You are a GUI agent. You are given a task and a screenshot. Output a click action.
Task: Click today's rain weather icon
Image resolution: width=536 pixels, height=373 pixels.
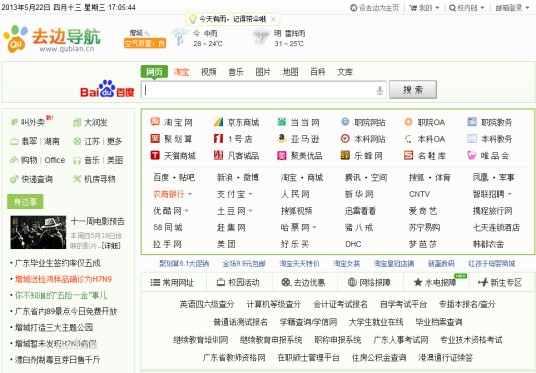[x=179, y=37]
